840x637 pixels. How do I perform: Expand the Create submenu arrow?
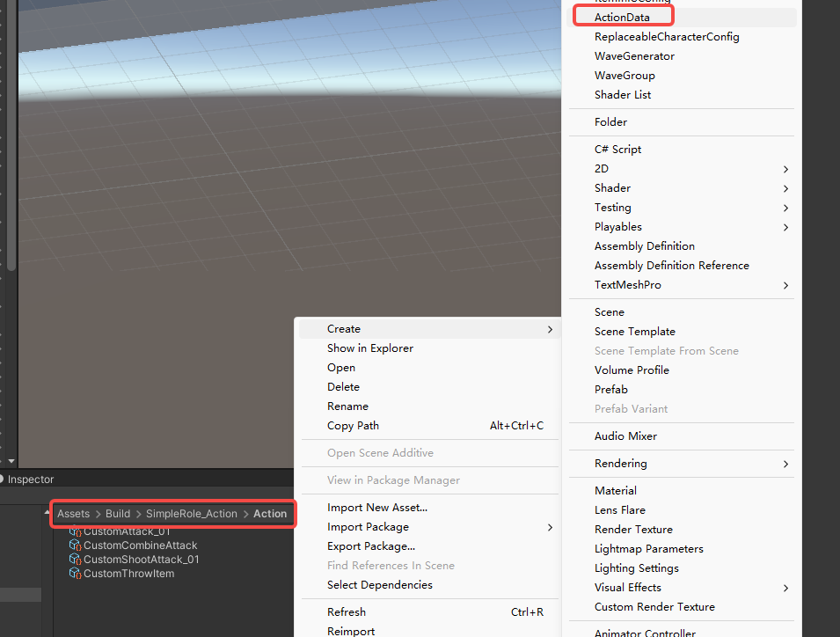[550, 329]
